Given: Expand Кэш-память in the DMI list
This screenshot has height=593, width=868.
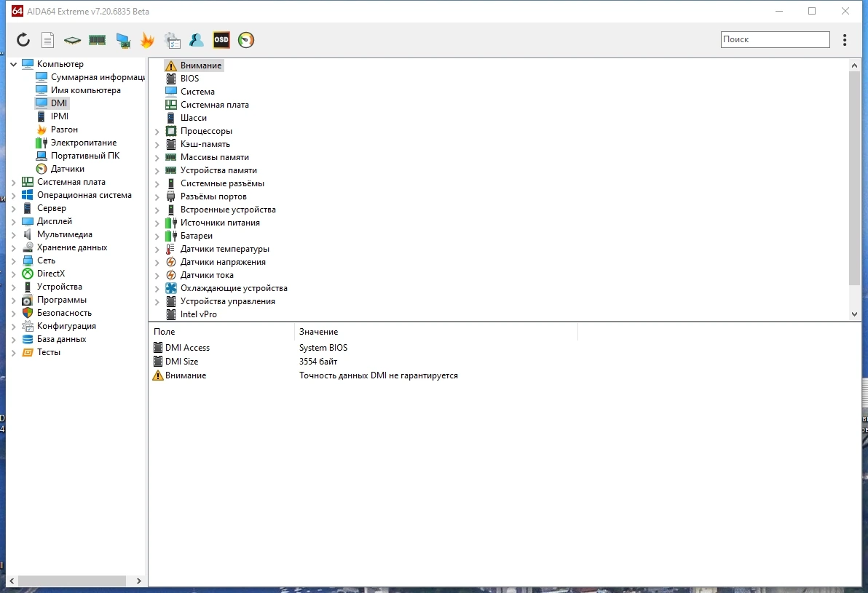Looking at the screenshot, I should [x=157, y=145].
